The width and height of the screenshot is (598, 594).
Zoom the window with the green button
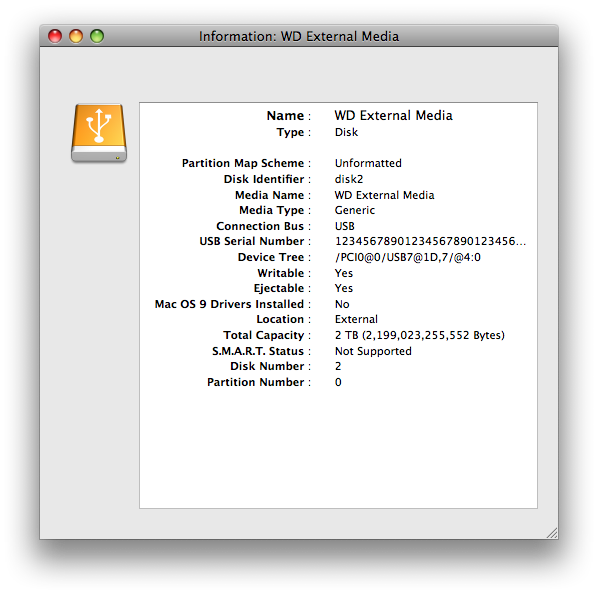point(97,36)
